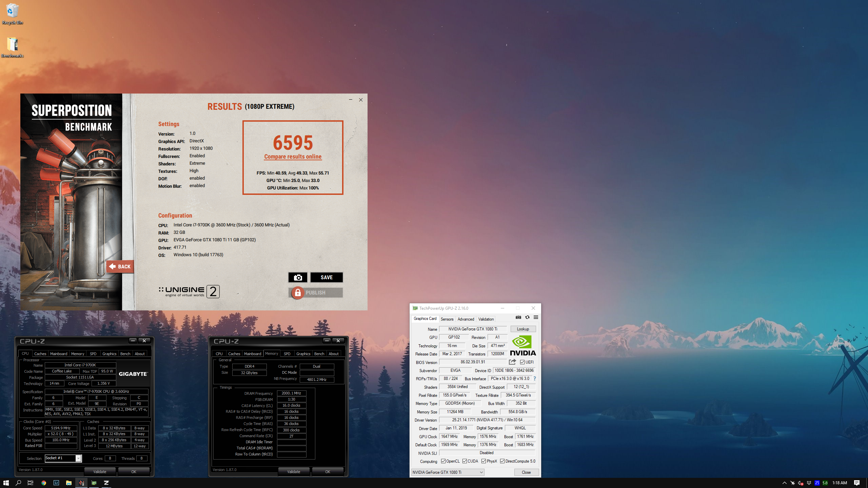The height and width of the screenshot is (488, 868).
Task: Click the DRAM Frequency 2000.1 MHz value
Action: [292, 393]
